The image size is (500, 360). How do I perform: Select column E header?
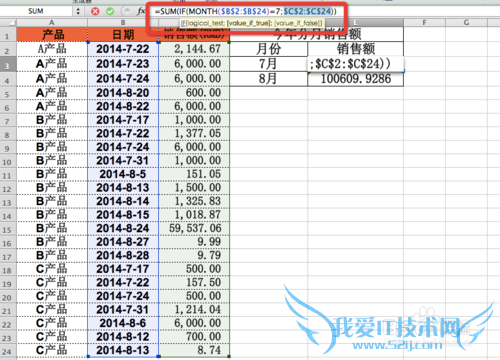(x=355, y=23)
